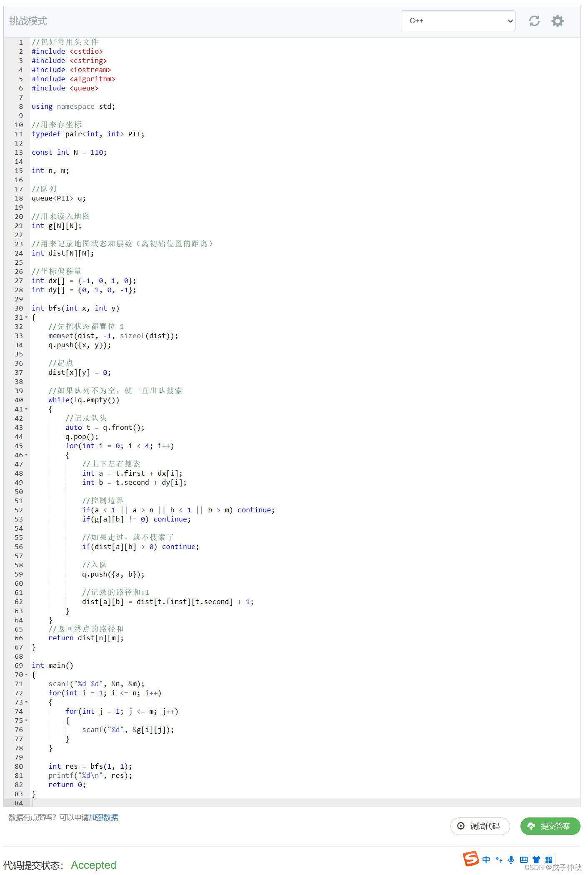Collapse the fold arrow at line 75
Screen dimensions: 588x875
coord(26,721)
